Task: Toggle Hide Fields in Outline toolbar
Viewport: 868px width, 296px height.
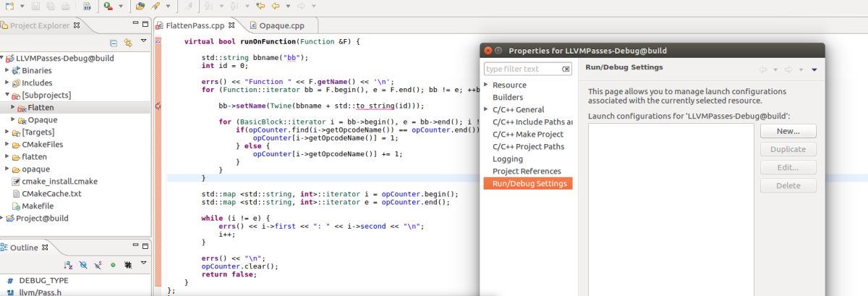Action: [83, 265]
